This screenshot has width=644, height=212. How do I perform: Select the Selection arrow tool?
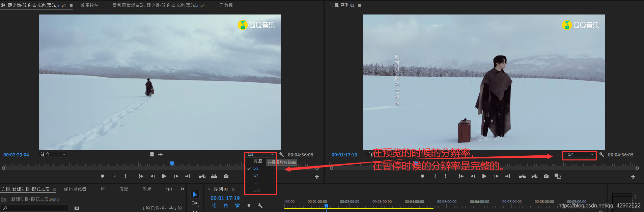point(195,194)
